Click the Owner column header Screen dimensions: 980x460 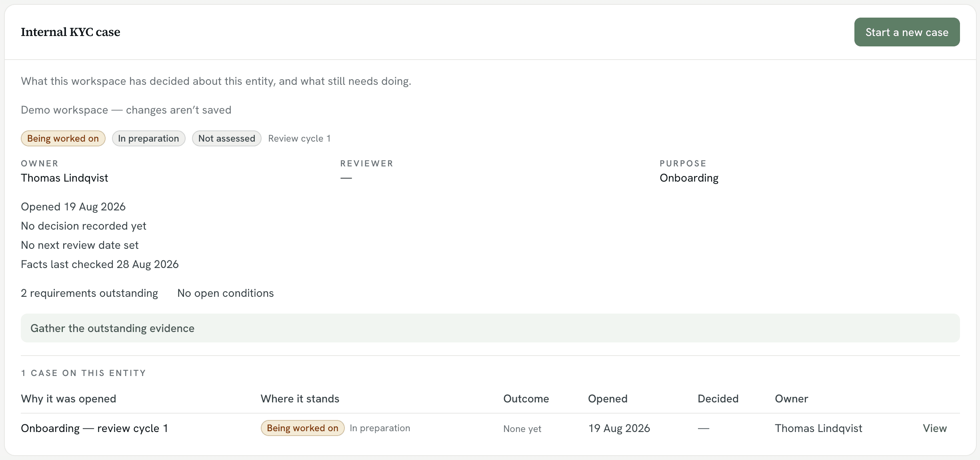point(792,399)
